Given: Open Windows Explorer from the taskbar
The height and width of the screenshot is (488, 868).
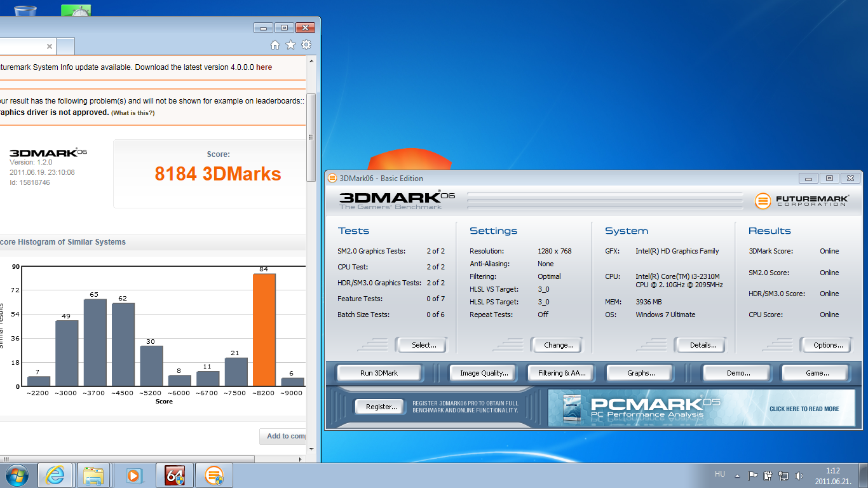Looking at the screenshot, I should 94,475.
